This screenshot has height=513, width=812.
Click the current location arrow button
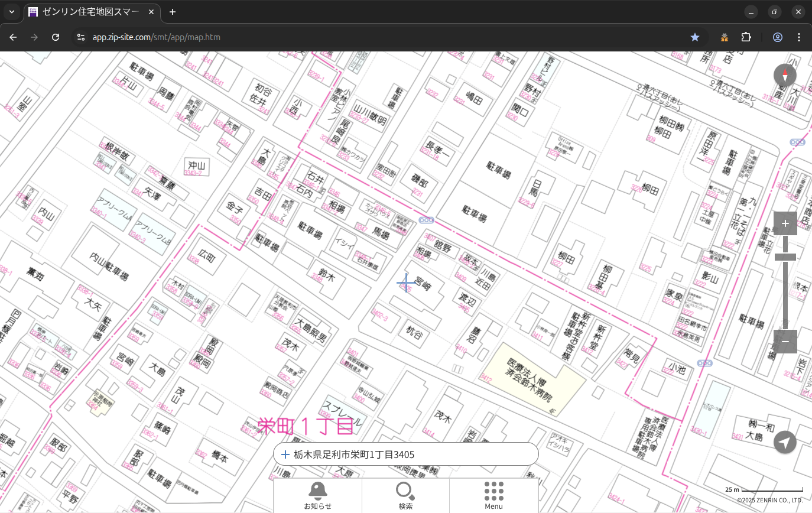click(x=785, y=441)
